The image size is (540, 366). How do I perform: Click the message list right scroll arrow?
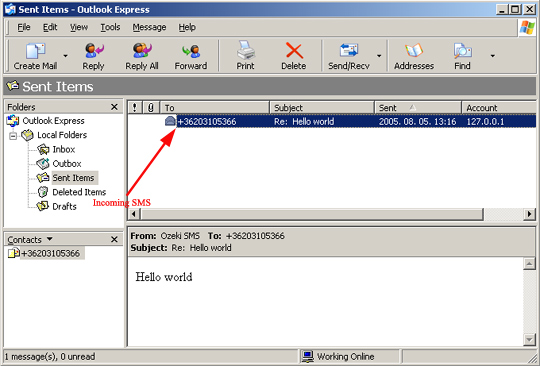[529, 214]
